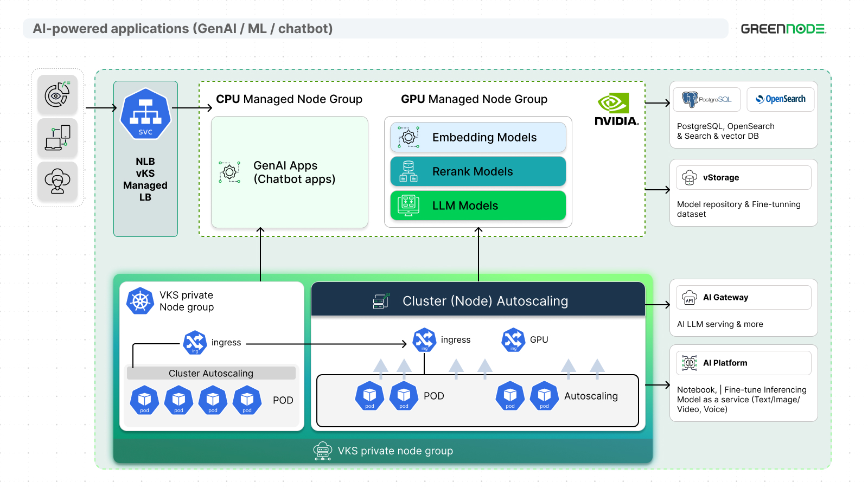The width and height of the screenshot is (868, 488).
Task: Click the "AI-powered applications (GenAI / ML / chatbot)" title
Action: click(183, 29)
